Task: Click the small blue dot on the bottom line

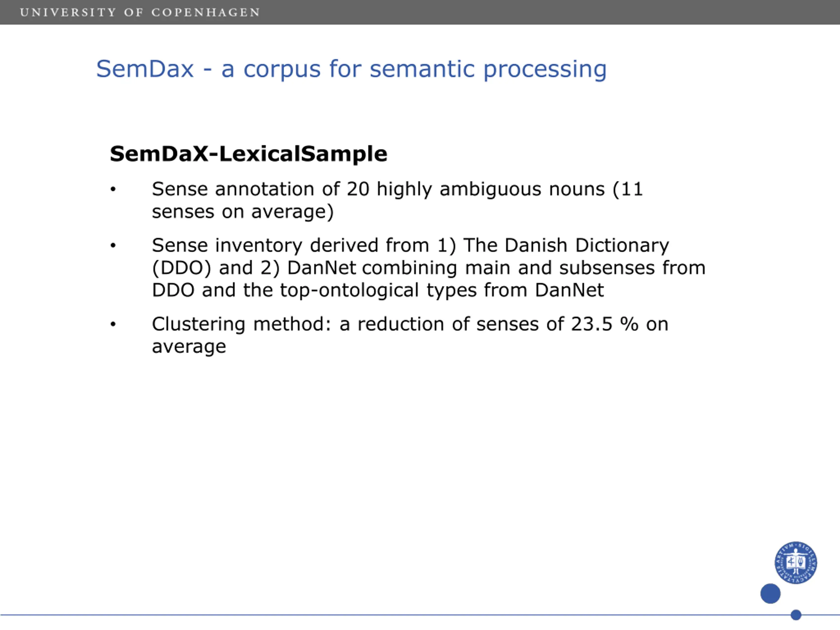Action: 796,615
